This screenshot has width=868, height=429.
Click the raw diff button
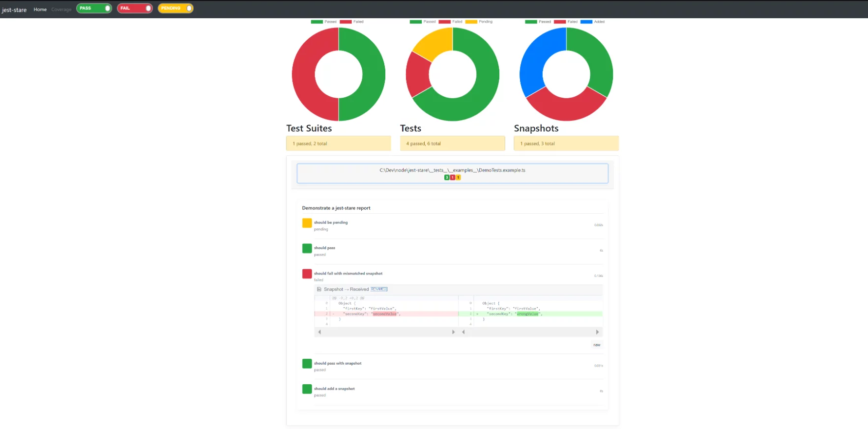tap(597, 345)
